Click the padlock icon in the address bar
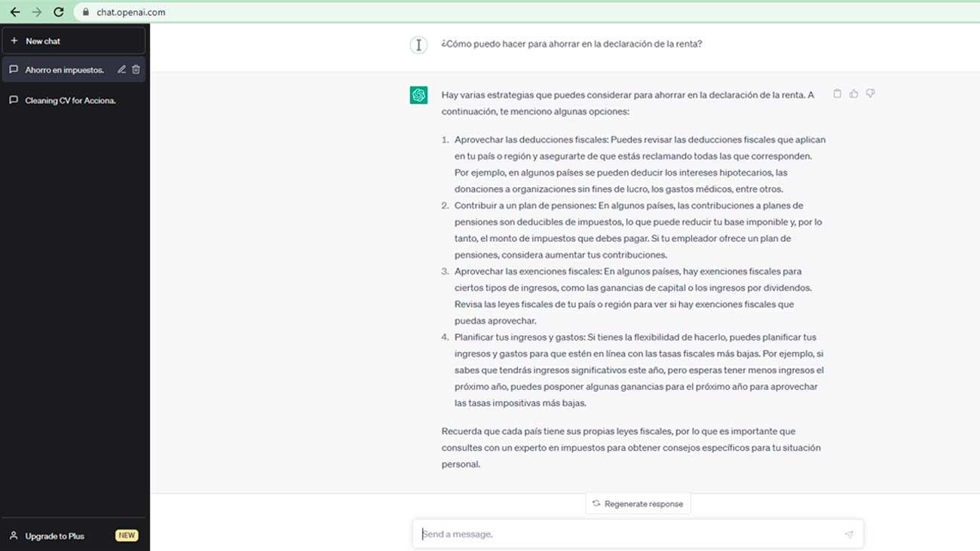This screenshot has width=980, height=551. pyautogui.click(x=85, y=12)
